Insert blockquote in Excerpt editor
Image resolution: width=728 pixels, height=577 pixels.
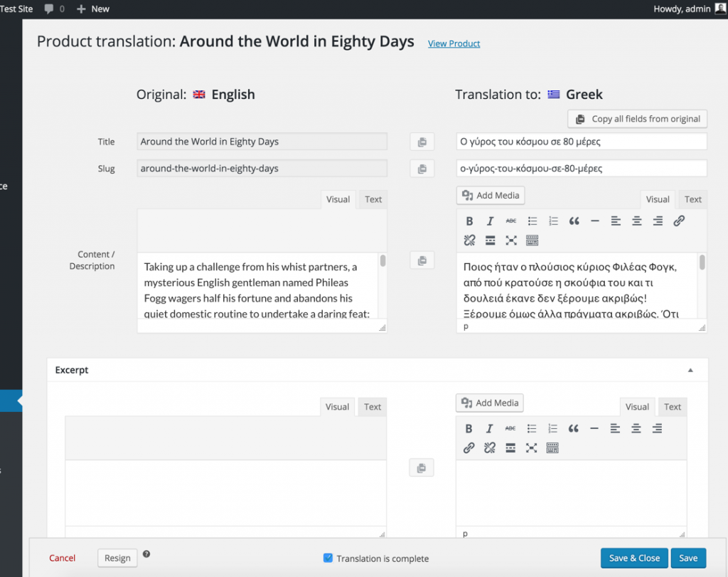(574, 428)
